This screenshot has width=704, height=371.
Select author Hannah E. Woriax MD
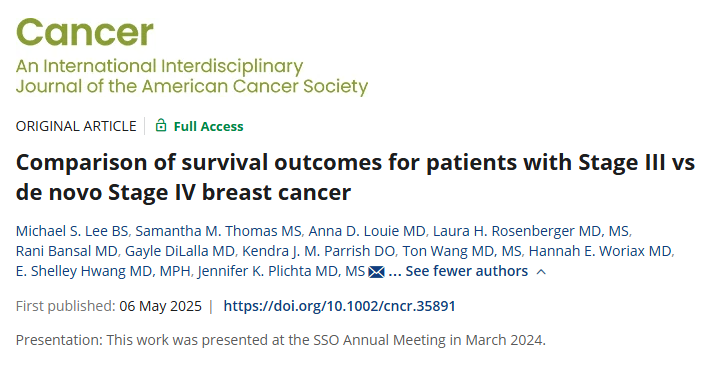coord(600,251)
